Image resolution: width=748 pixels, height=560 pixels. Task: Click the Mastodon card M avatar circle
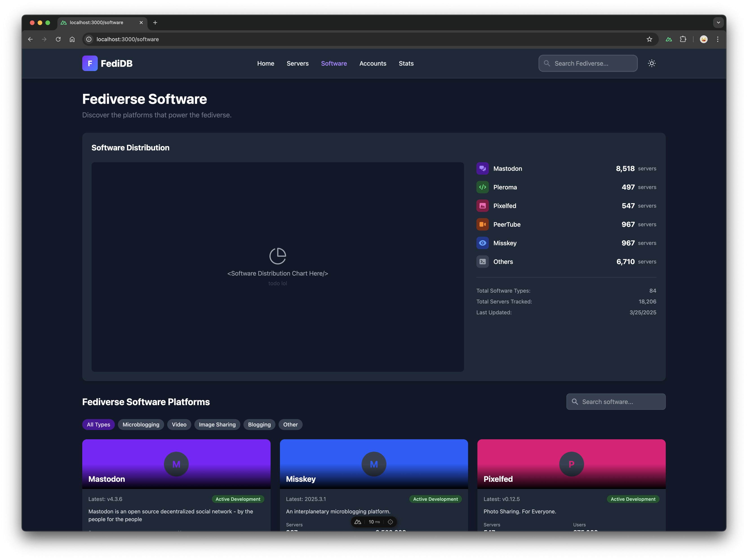pos(176,464)
